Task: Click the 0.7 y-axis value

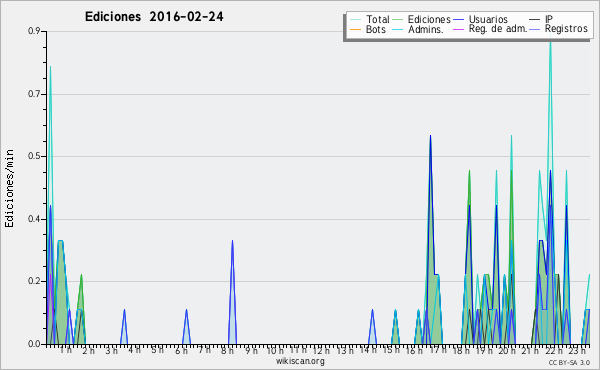Action: [34, 94]
